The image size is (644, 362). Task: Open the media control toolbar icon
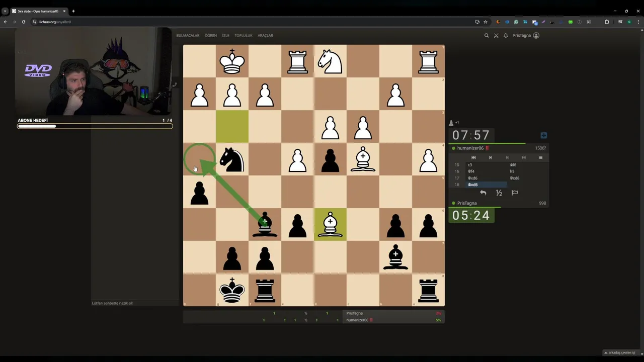pyautogui.click(x=620, y=22)
